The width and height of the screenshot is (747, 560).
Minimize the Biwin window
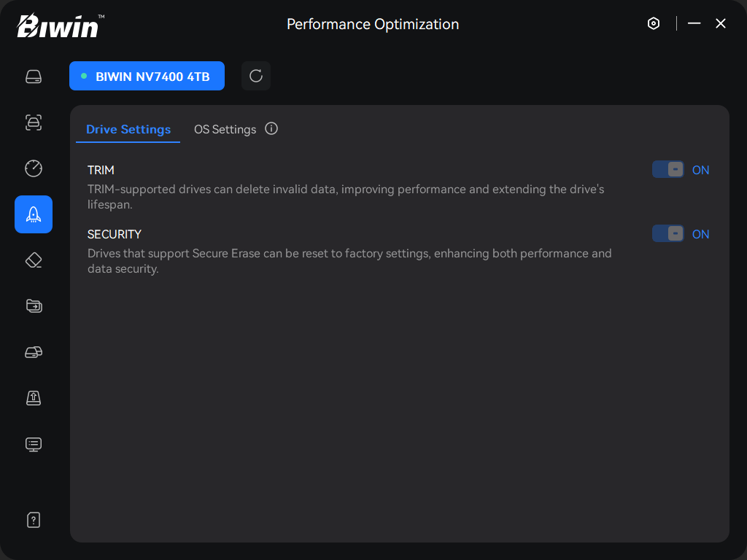694,23
